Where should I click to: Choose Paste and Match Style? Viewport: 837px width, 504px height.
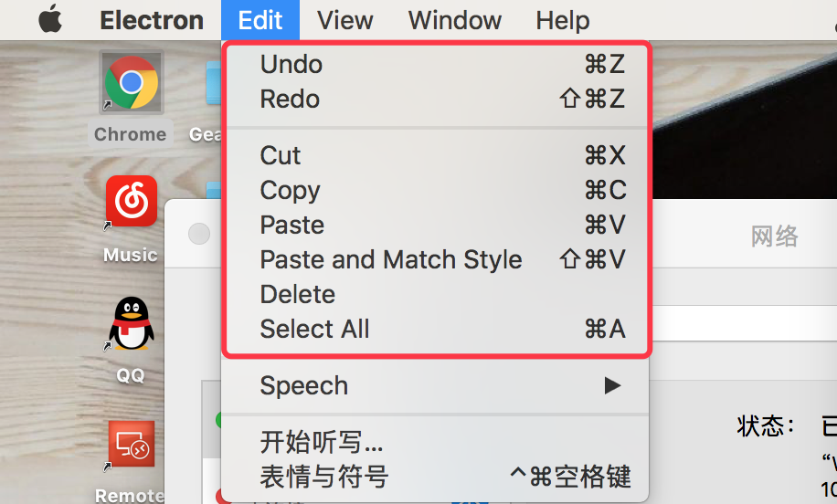(436, 259)
